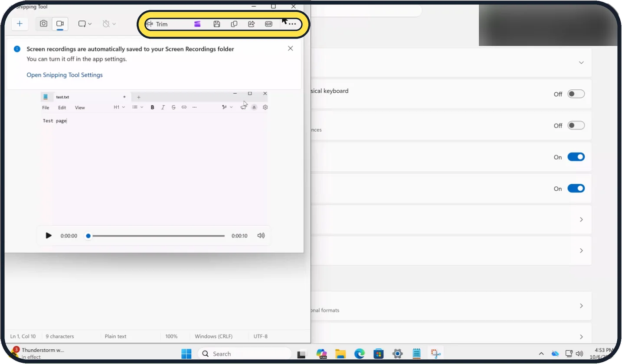Click the taskbar Search box

click(x=245, y=354)
